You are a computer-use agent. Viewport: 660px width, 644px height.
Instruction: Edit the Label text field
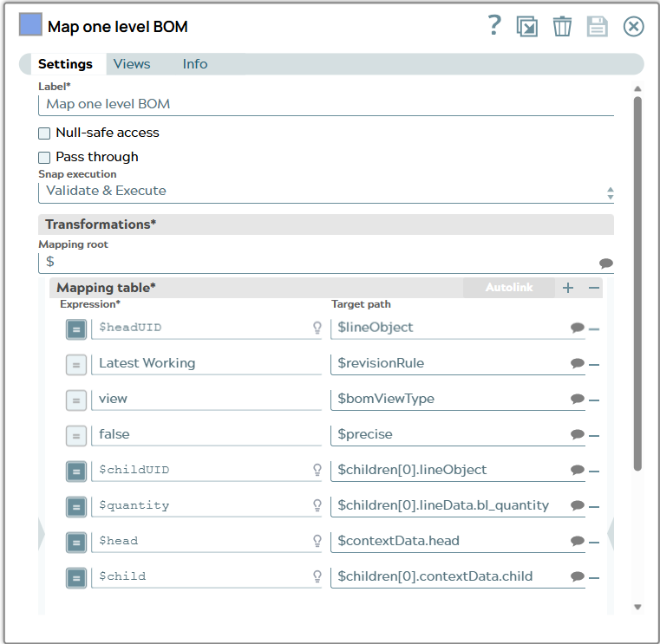(326, 104)
